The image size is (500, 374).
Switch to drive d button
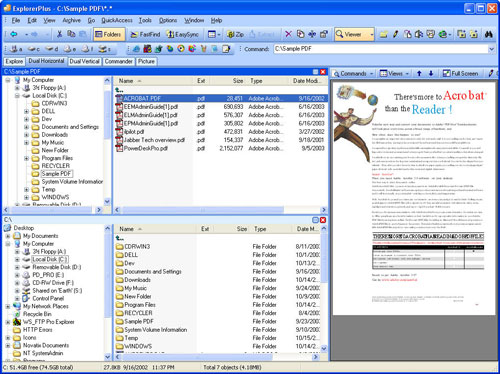click(52, 49)
